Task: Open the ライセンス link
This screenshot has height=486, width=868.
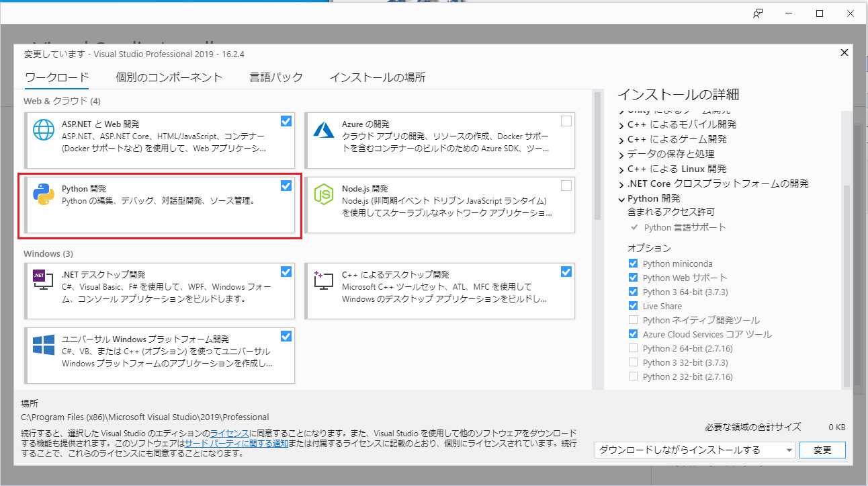Action: click(x=230, y=434)
